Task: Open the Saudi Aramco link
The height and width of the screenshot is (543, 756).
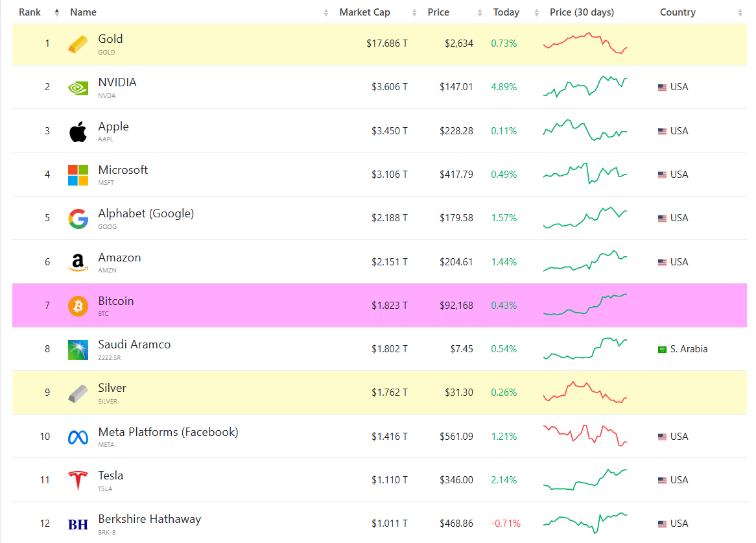Action: (134, 344)
